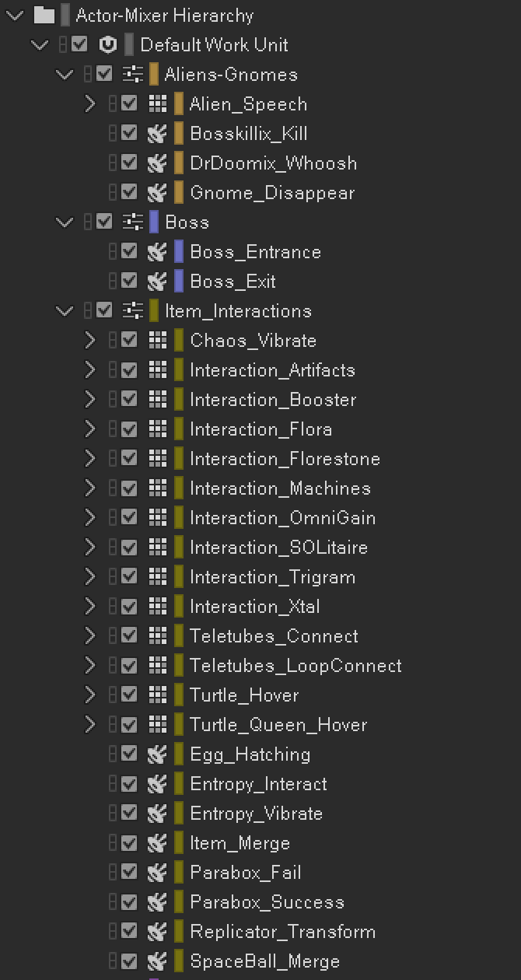Select the Replicator_Transform sound
The image size is (521, 980).
coord(282,932)
